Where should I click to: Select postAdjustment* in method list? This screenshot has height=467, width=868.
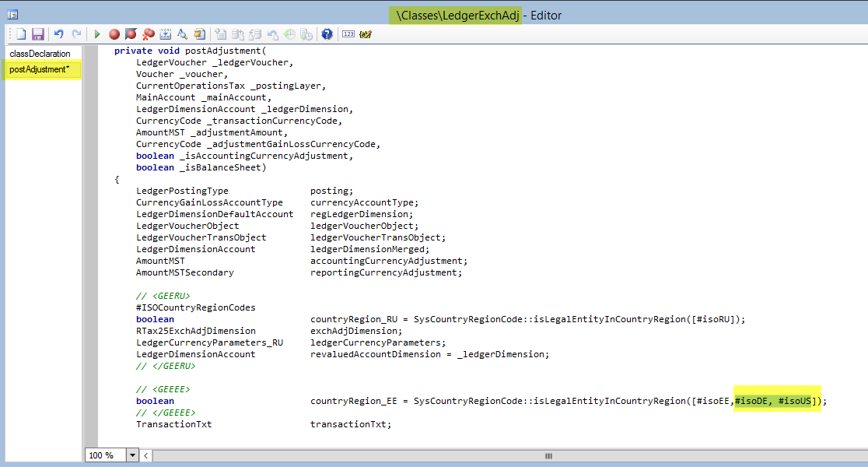(x=40, y=70)
